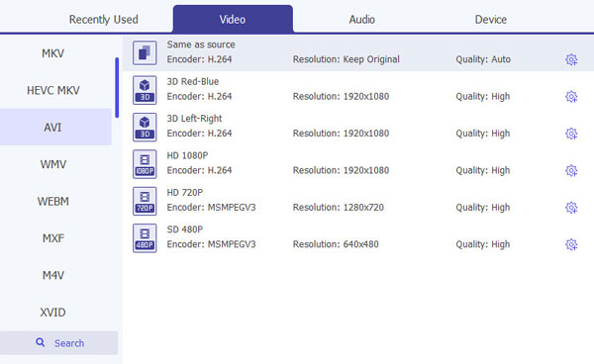This screenshot has height=364, width=594.
Task: Open settings gear for 3D Left-Right profile
Action: point(571,134)
